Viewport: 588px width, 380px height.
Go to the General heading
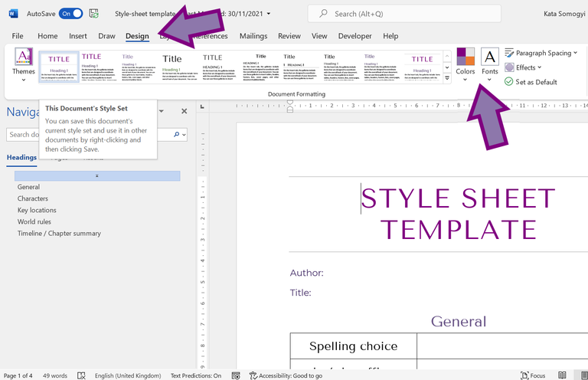[x=28, y=187]
